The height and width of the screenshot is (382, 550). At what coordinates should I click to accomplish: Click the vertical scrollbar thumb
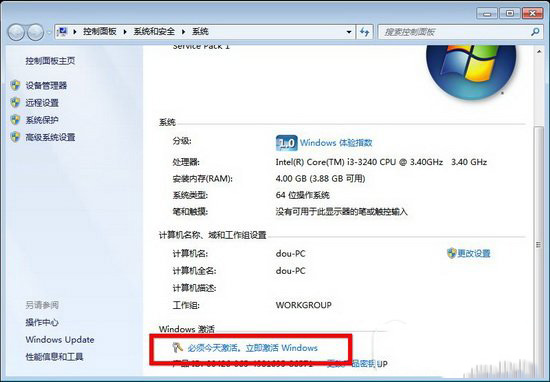tap(539, 246)
